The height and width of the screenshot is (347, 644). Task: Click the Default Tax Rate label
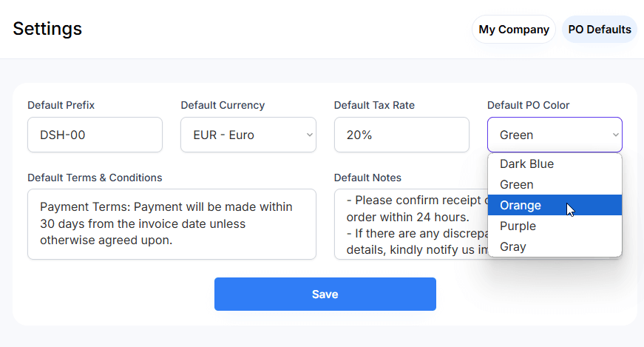374,105
